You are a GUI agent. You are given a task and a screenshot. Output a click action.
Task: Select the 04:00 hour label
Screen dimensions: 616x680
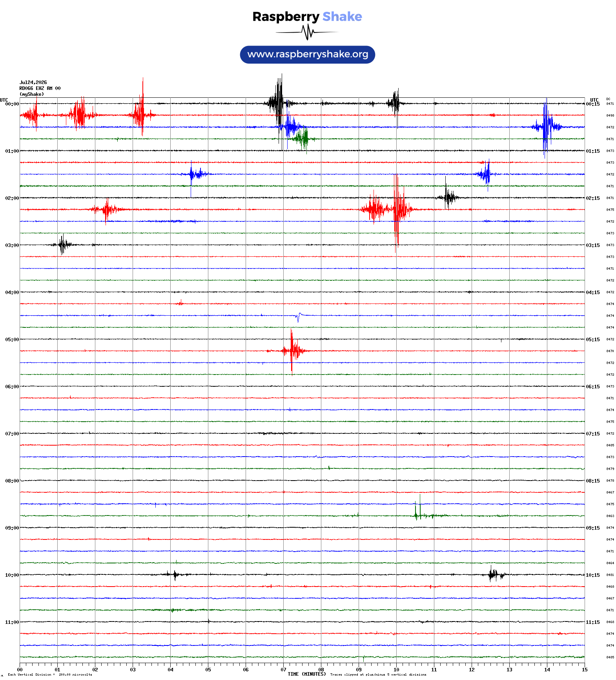coord(12,292)
